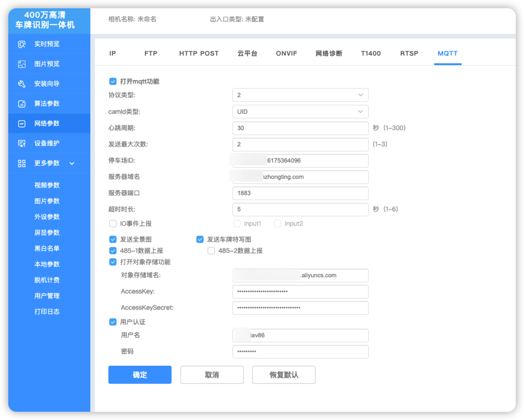The width and height of the screenshot is (524, 420).
Task: Switch to the HTTP POST tab
Action: coord(199,53)
